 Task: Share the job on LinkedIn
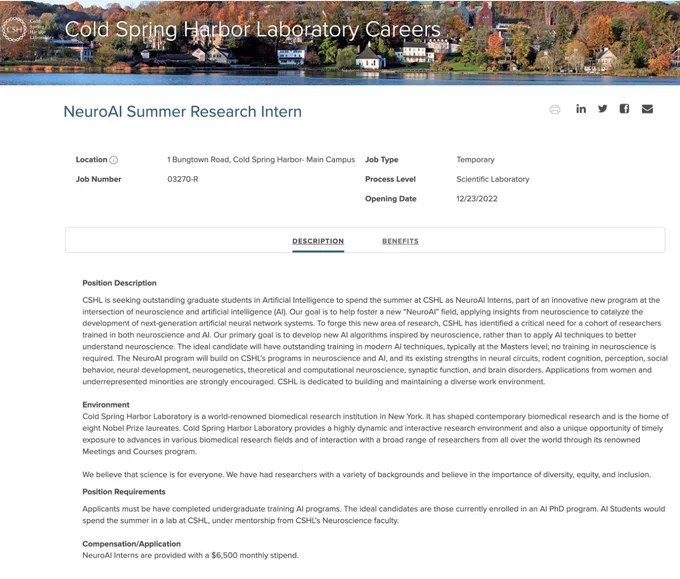[581, 109]
